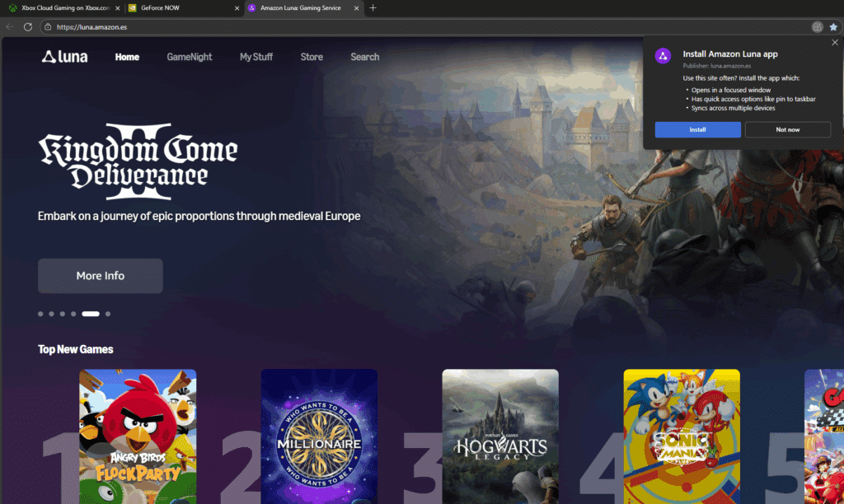This screenshot has height=504, width=844.
Task: View site information lock icon
Action: pos(48,27)
